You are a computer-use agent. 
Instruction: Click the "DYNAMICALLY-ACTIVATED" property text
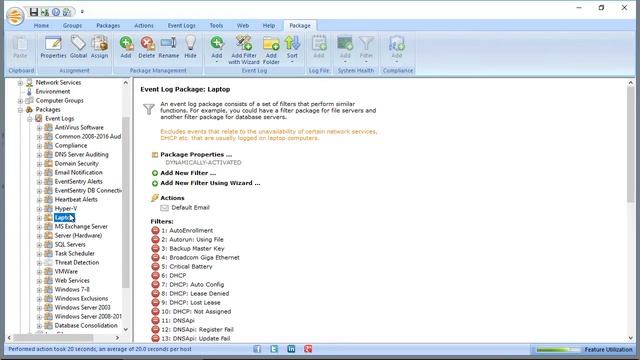tap(203, 162)
